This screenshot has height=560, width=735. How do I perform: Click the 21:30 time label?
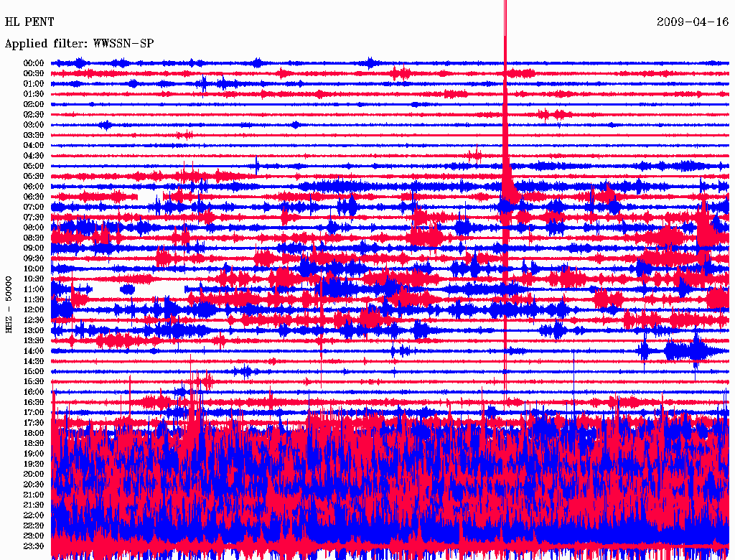tap(34, 505)
